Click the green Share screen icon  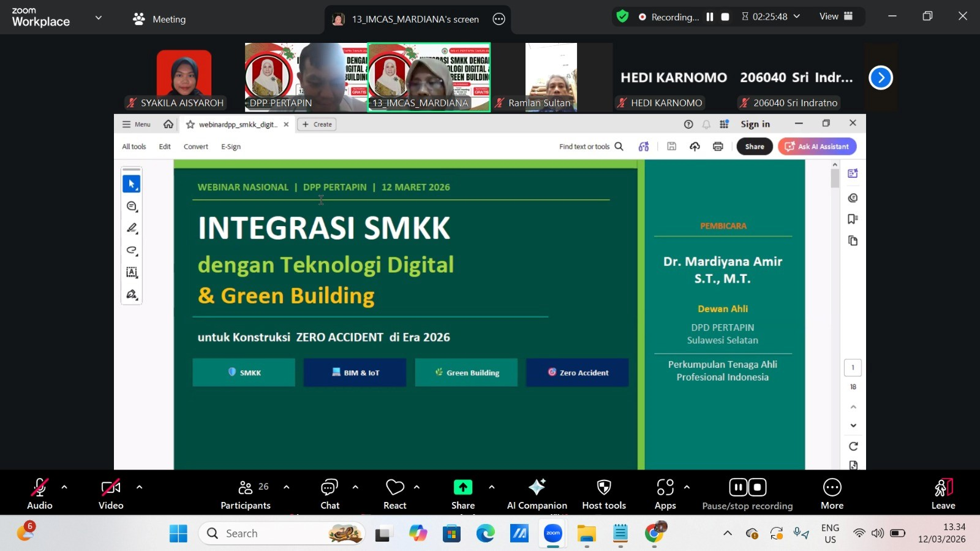(463, 487)
